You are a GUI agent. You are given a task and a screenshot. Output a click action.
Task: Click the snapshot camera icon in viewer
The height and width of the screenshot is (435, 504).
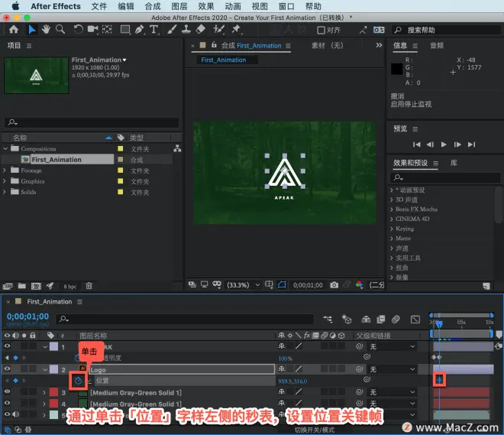point(334,285)
